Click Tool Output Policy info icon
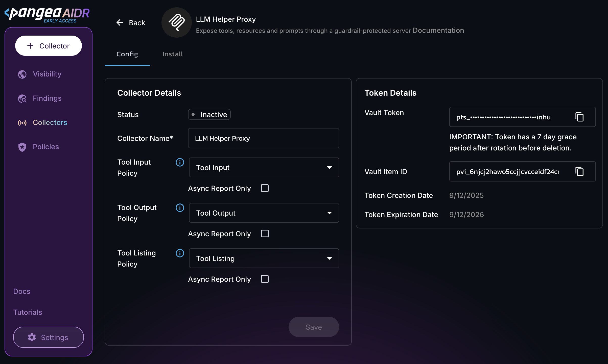The height and width of the screenshot is (364, 608). pyautogui.click(x=180, y=208)
